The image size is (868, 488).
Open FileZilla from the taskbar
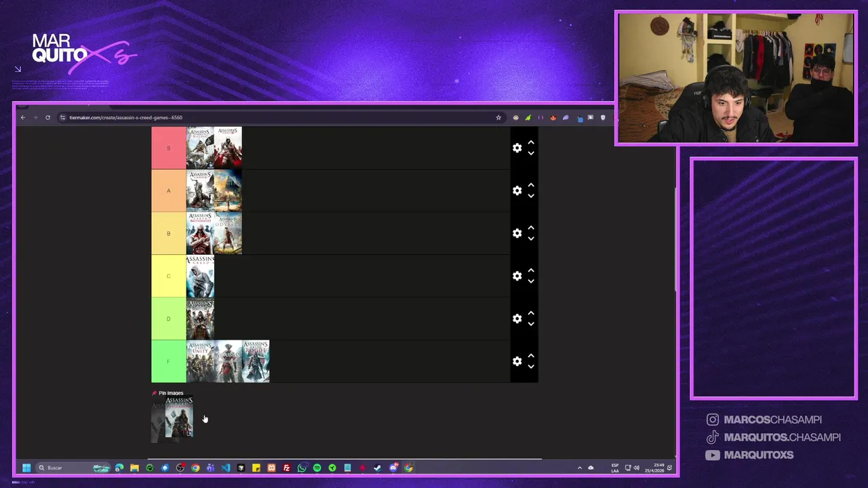pos(287,468)
